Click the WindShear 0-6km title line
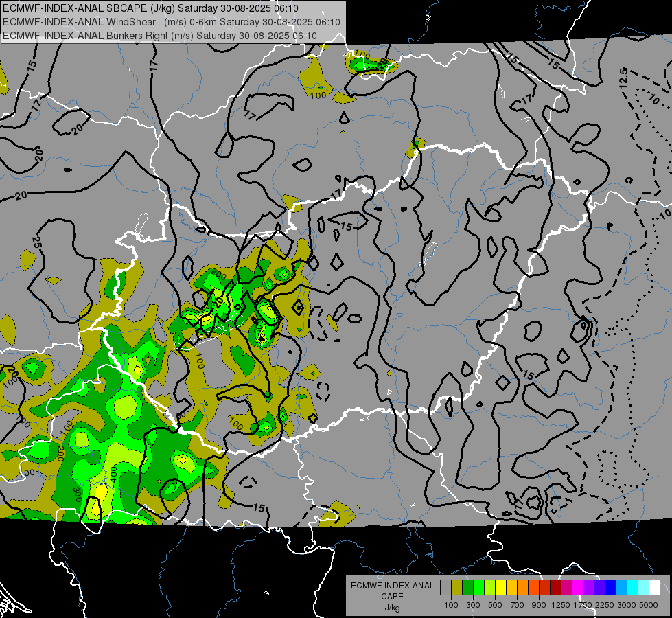Screen dimensions: 672x618 [x=172, y=22]
